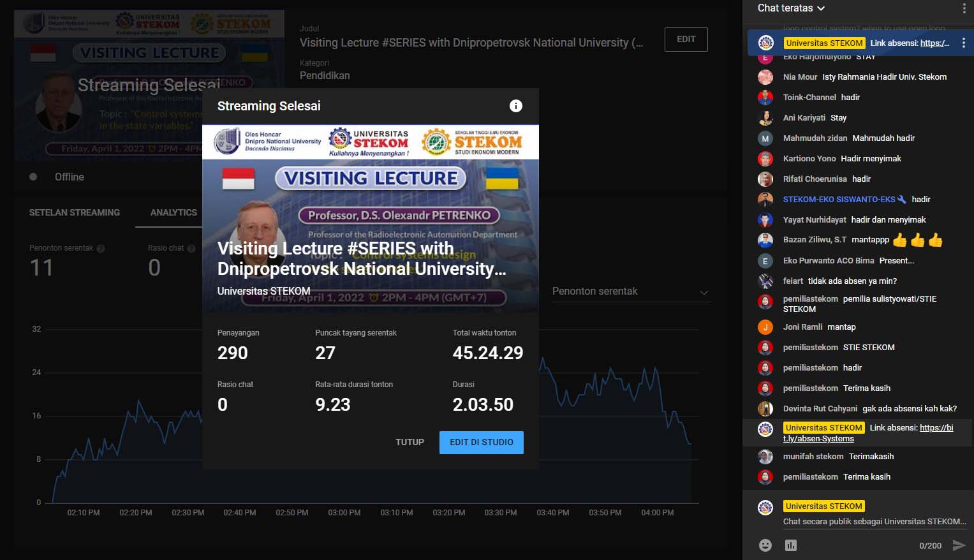Click help icon next to Penonton serentak

click(101, 248)
